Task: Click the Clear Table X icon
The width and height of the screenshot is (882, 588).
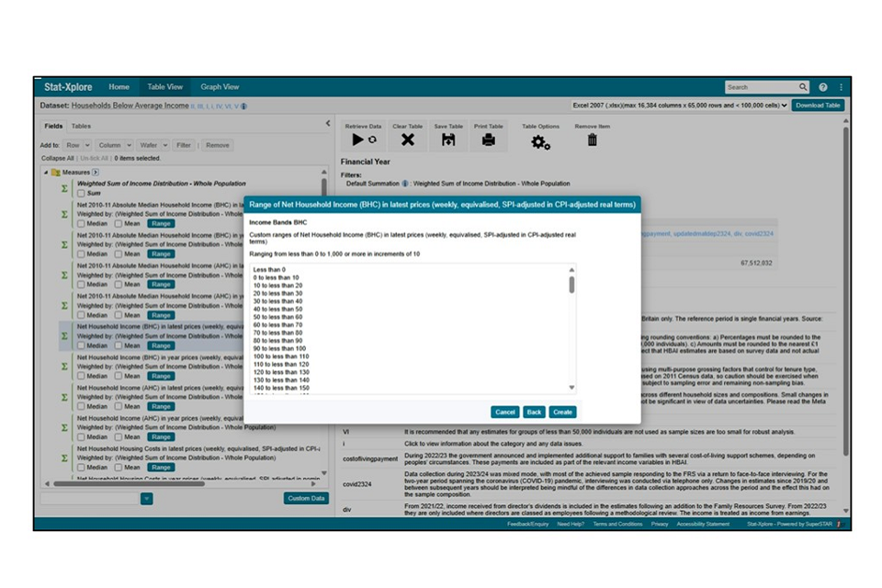Action: (x=408, y=140)
